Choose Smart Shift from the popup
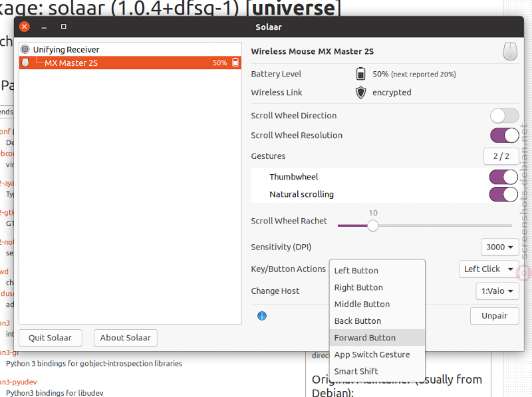This screenshot has width=532, height=397. coord(377,371)
